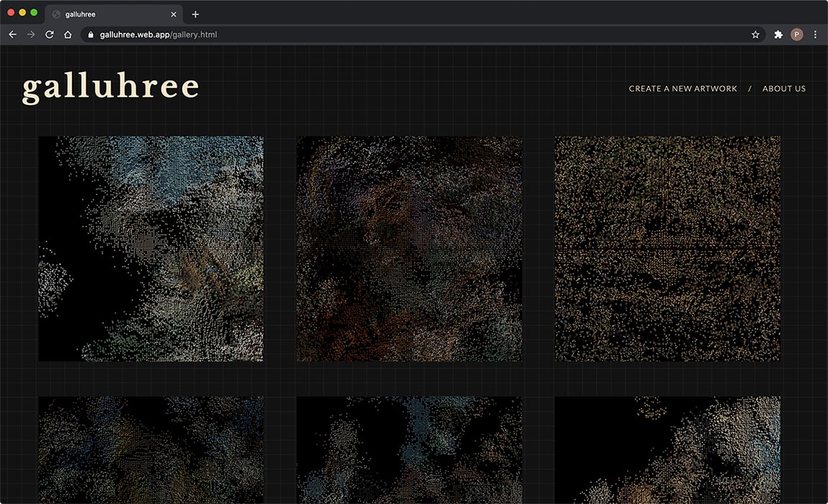Select the galluhree browser tab
828x504 pixels.
pos(114,14)
